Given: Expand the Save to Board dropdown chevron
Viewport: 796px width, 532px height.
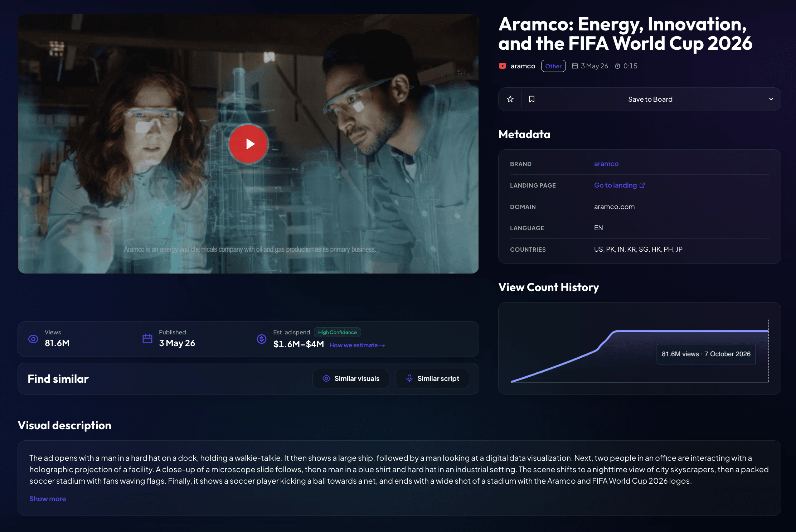Looking at the screenshot, I should 771,99.
